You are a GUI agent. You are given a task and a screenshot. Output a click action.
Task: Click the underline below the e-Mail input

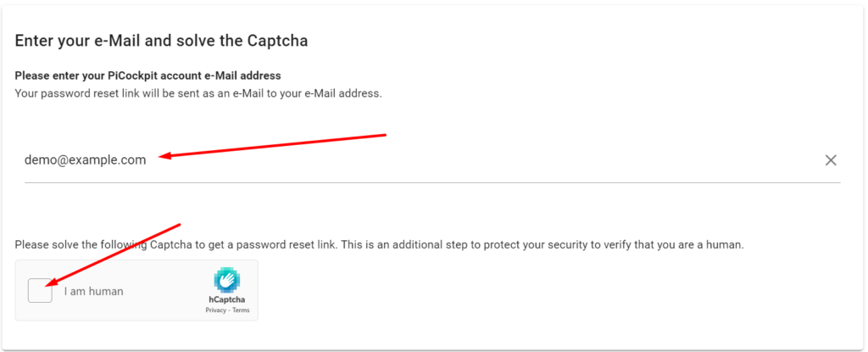(x=432, y=182)
